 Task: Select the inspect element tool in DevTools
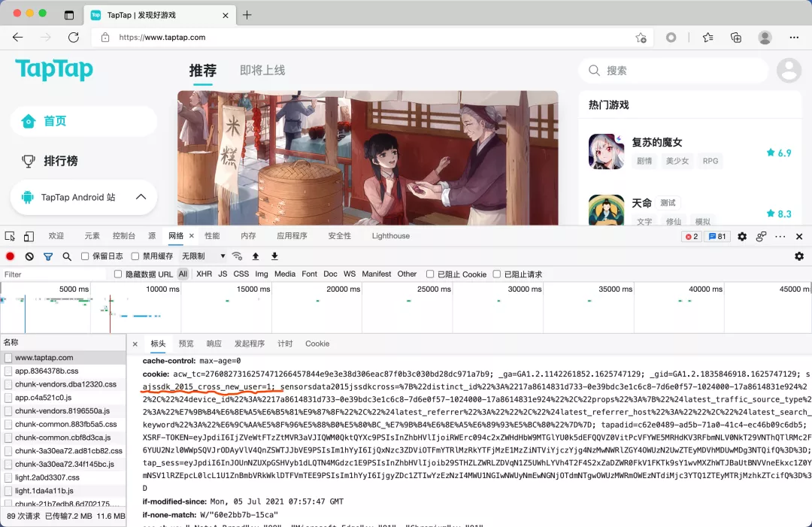coord(9,236)
